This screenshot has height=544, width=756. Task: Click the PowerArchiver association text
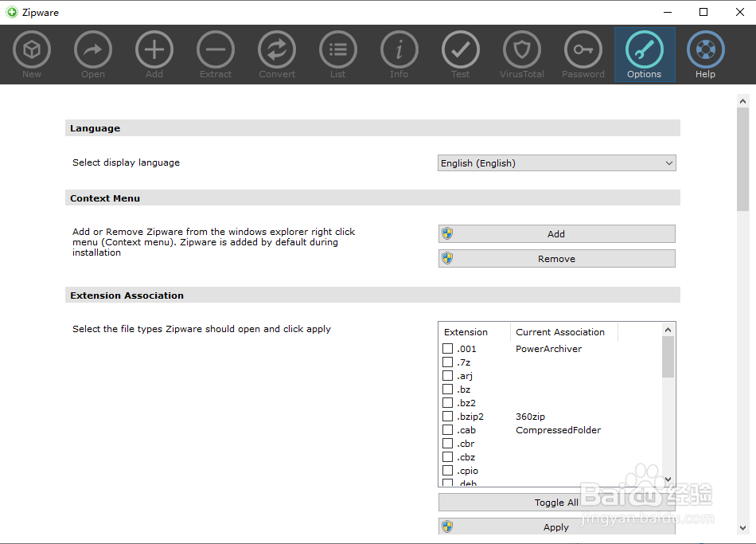pos(548,349)
